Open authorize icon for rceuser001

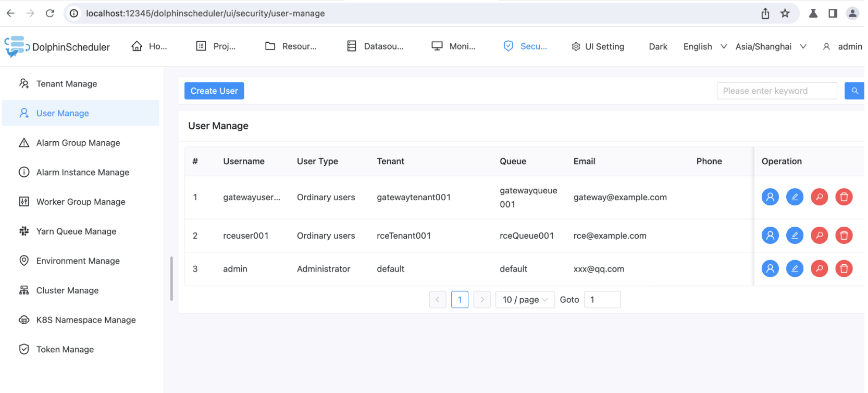click(x=770, y=236)
